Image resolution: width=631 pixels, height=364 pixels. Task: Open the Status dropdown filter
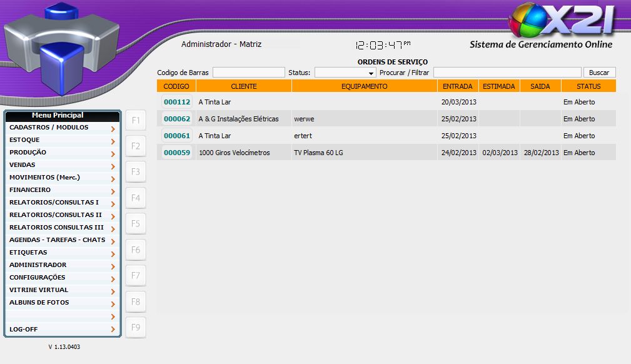point(345,73)
